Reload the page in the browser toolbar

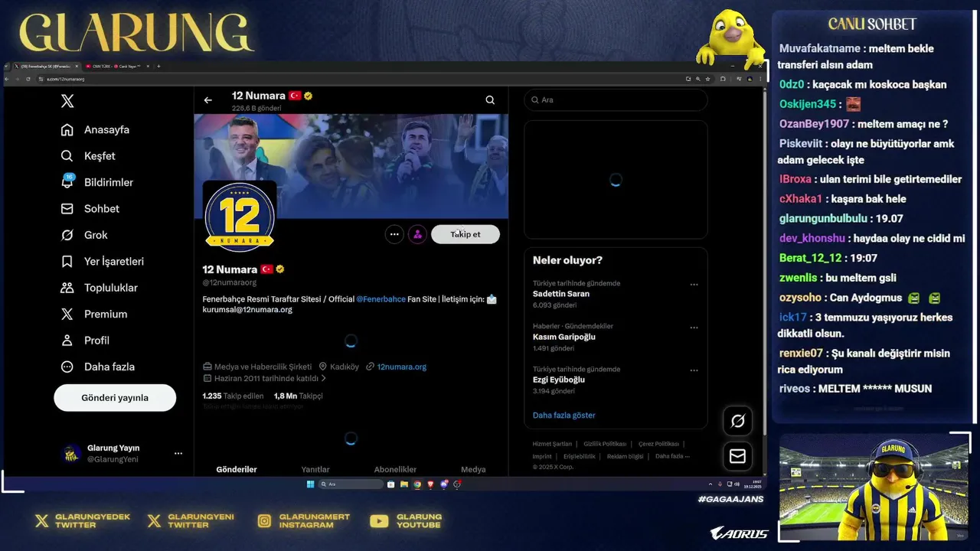(28, 79)
